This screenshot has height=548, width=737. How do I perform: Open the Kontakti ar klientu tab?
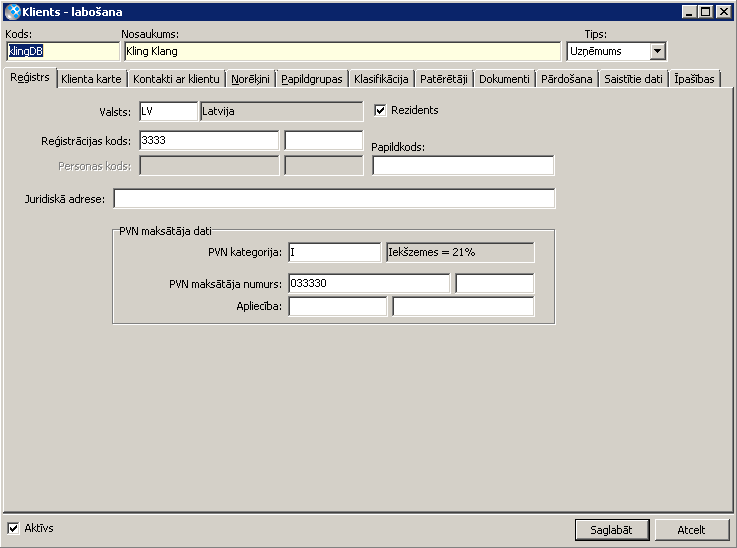176,78
